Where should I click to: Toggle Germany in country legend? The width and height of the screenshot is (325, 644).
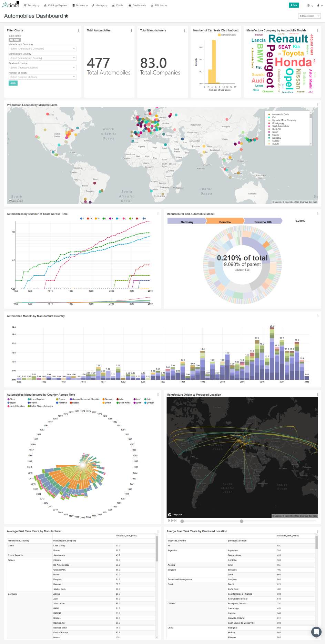(x=108, y=399)
